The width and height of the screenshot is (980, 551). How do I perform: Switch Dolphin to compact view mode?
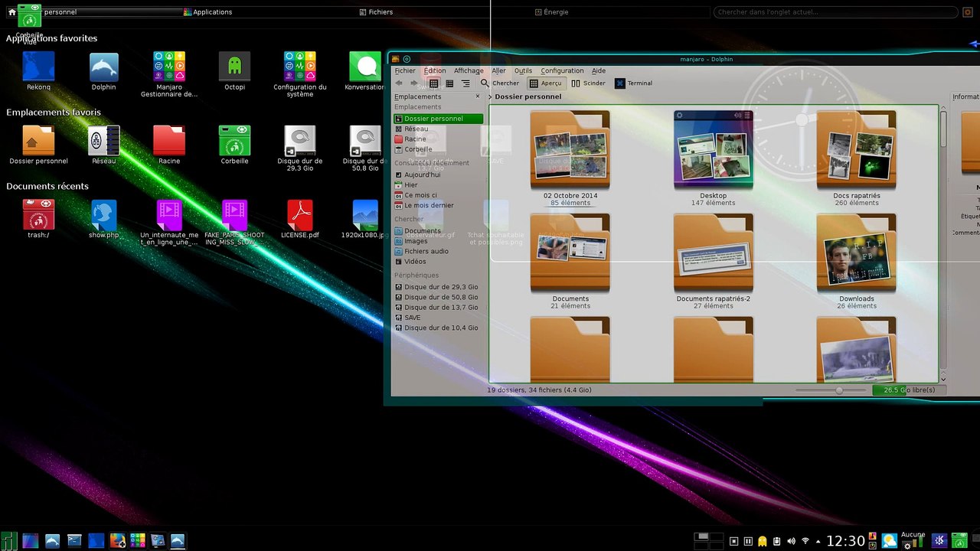coord(449,83)
